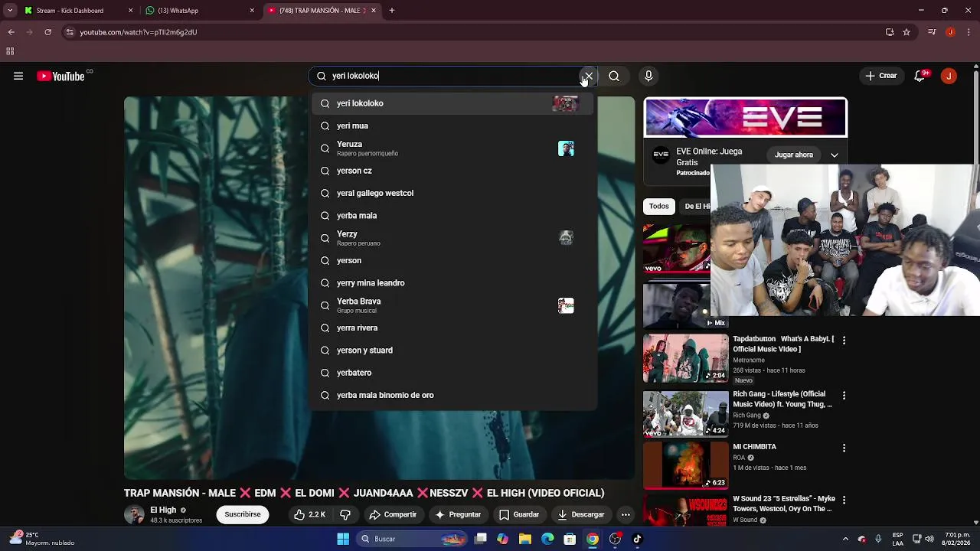980x551 pixels.
Task: Click the Preguntar button
Action: 458,515
